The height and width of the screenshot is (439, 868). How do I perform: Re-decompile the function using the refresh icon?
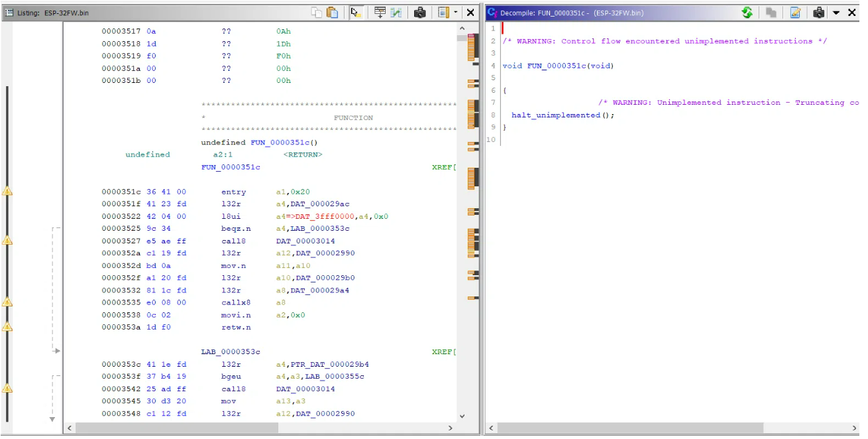tap(747, 12)
